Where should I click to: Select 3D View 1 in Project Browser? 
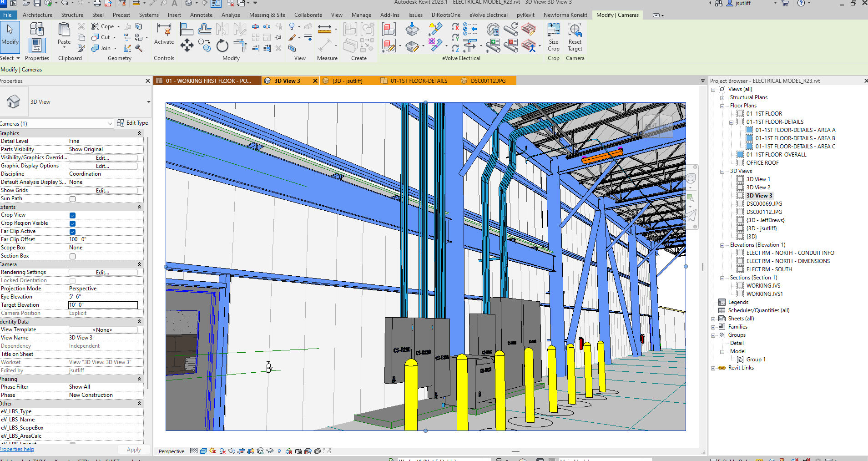tap(758, 179)
